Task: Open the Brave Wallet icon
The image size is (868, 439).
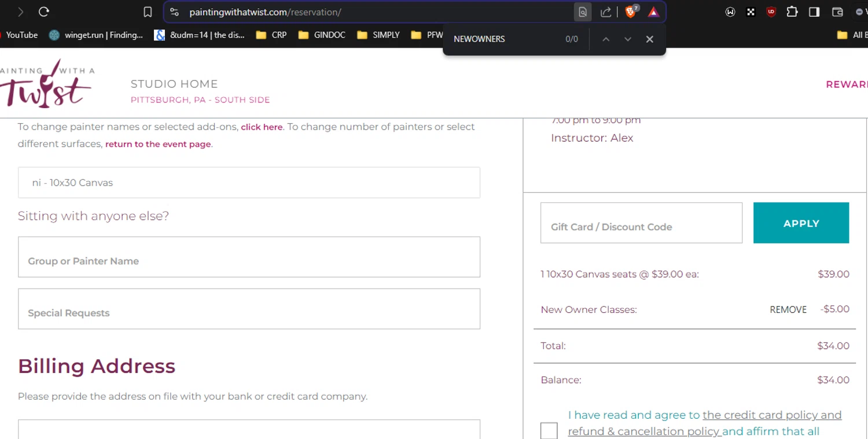Action: [837, 12]
